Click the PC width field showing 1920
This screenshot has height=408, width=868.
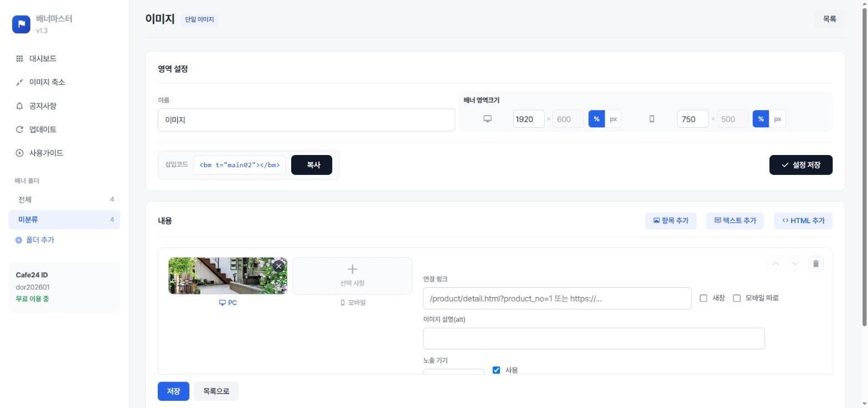(x=529, y=119)
